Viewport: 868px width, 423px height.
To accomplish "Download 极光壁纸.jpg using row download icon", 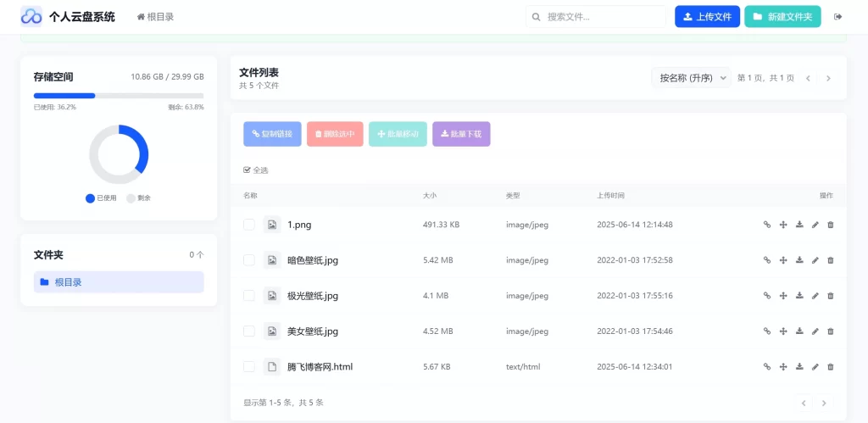I will [798, 296].
